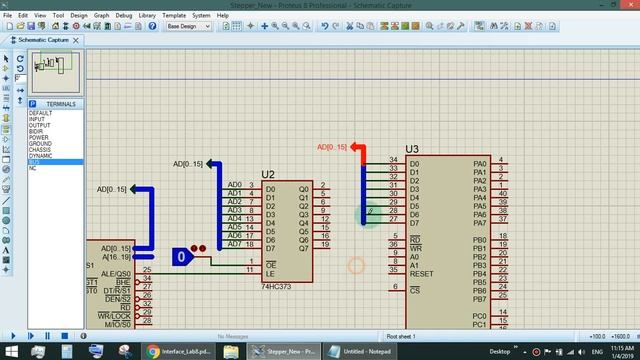640x360 pixels.
Task: Click the Step simulation button
Action: 31,336
